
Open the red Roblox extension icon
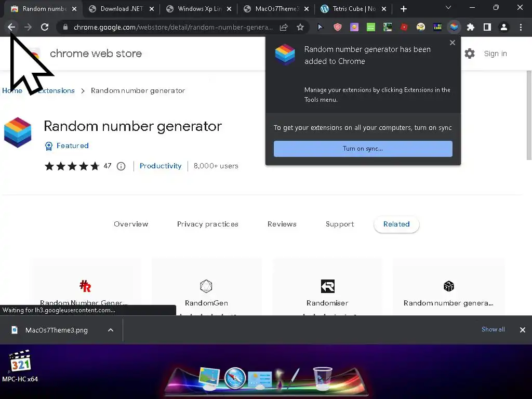tap(404, 27)
